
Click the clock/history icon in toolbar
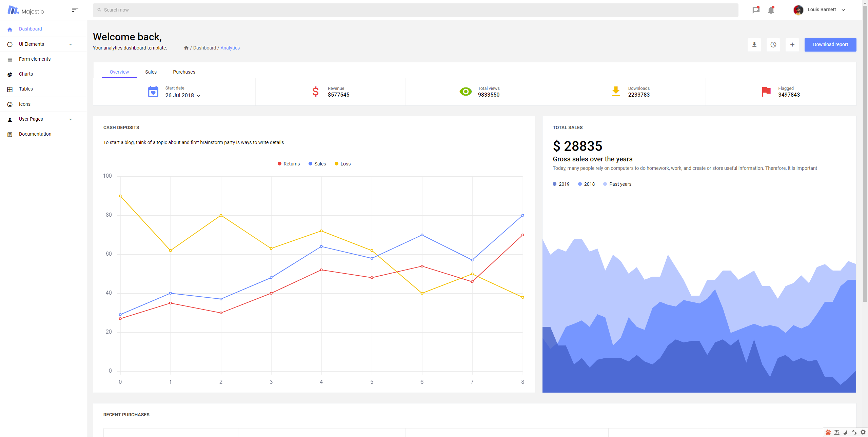coord(774,45)
